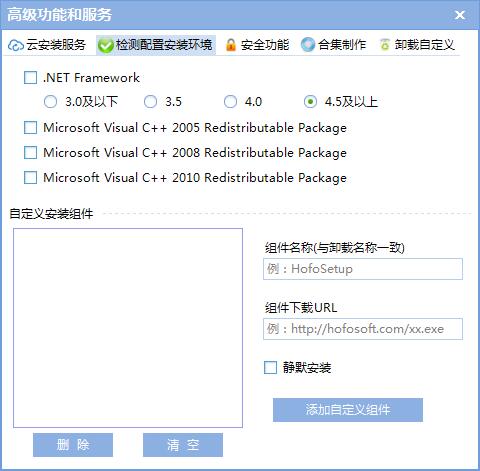Click the disc icon for 合集制作
The image size is (480, 471).
(x=307, y=45)
